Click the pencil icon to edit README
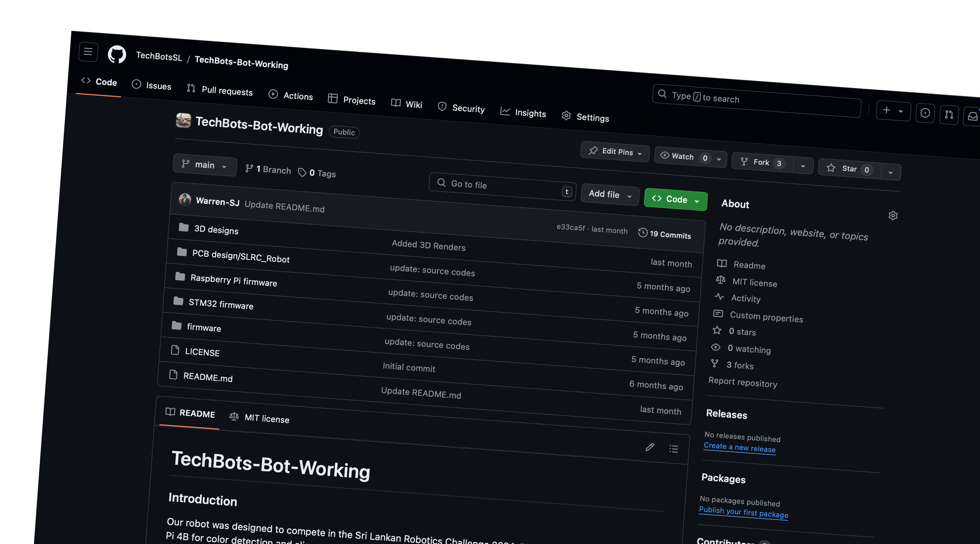Viewport: 980px width, 544px height. point(650,447)
